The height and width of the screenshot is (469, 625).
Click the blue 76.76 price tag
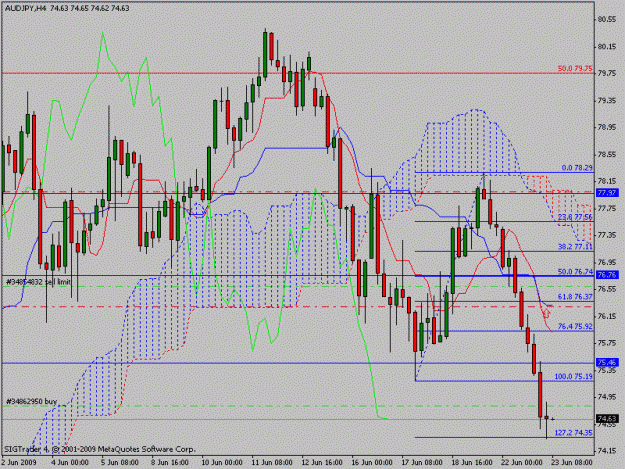point(607,275)
